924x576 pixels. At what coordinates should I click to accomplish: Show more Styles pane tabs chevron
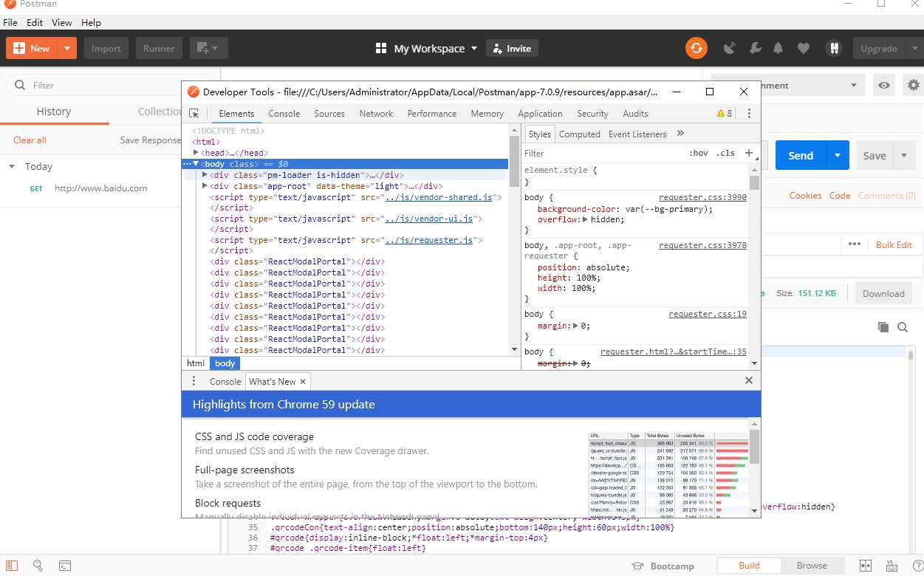click(x=680, y=134)
